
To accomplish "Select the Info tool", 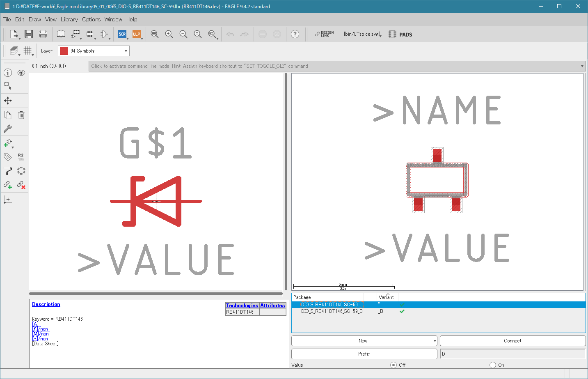I will pos(8,73).
